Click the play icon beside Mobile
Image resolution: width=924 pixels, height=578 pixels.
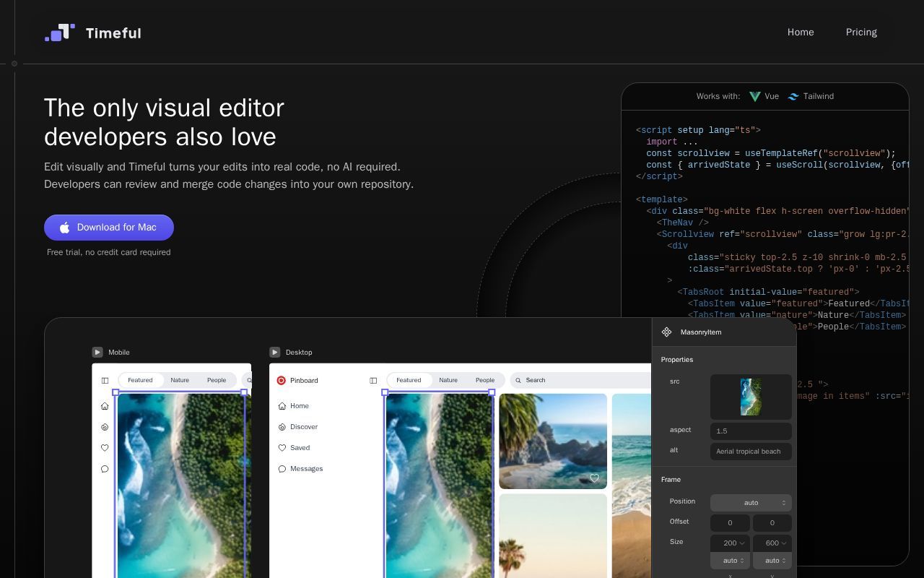pyautogui.click(x=97, y=352)
